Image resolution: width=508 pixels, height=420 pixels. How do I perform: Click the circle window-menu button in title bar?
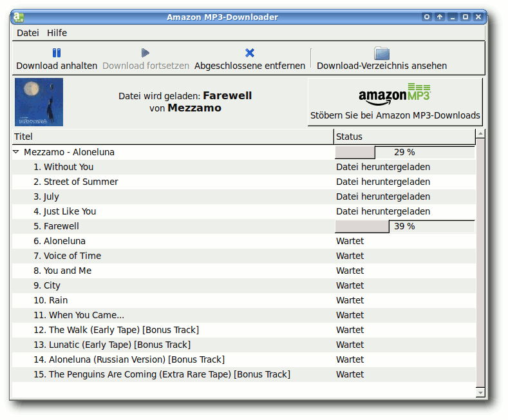click(427, 17)
